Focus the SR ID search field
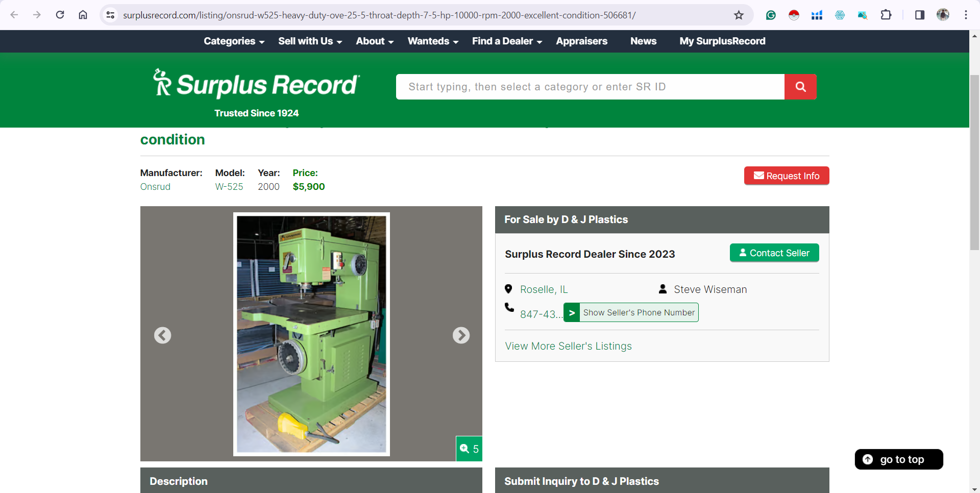Image resolution: width=980 pixels, height=493 pixels. click(590, 87)
